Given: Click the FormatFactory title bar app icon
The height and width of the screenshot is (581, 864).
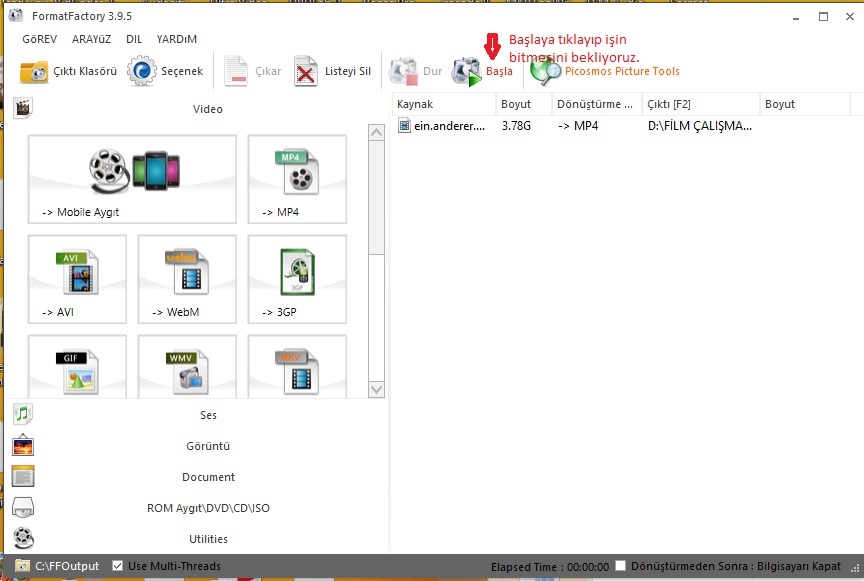Looking at the screenshot, I should [x=16, y=15].
